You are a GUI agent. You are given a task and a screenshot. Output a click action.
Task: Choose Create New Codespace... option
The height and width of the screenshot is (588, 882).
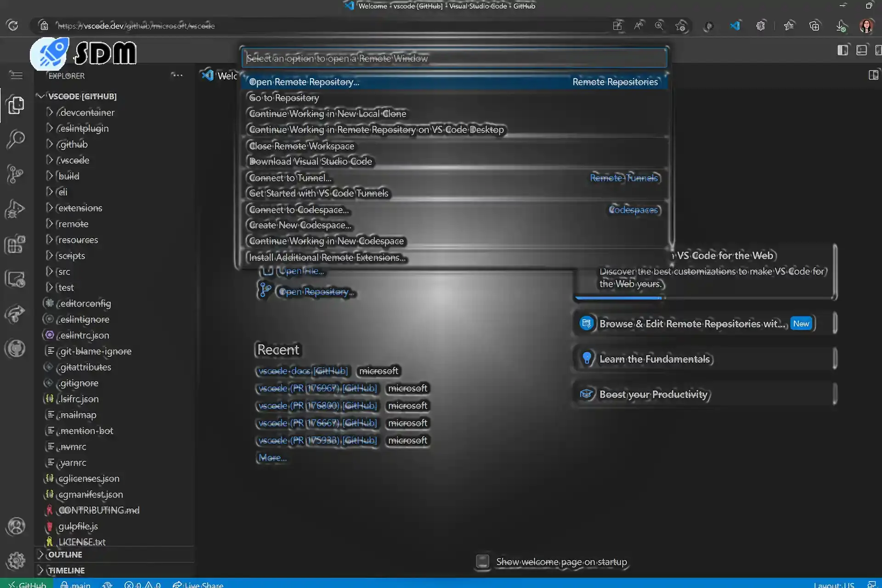coord(455,225)
